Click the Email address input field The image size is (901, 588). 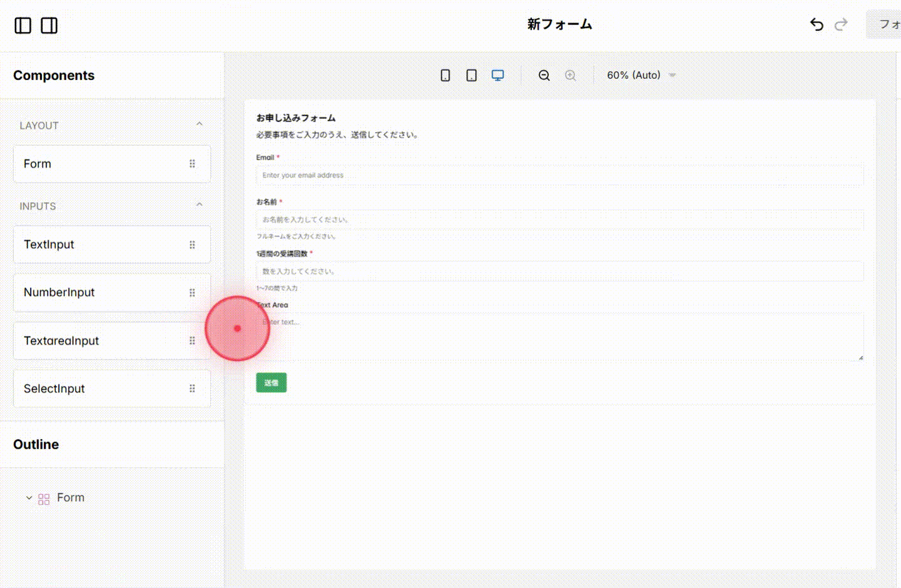559,175
